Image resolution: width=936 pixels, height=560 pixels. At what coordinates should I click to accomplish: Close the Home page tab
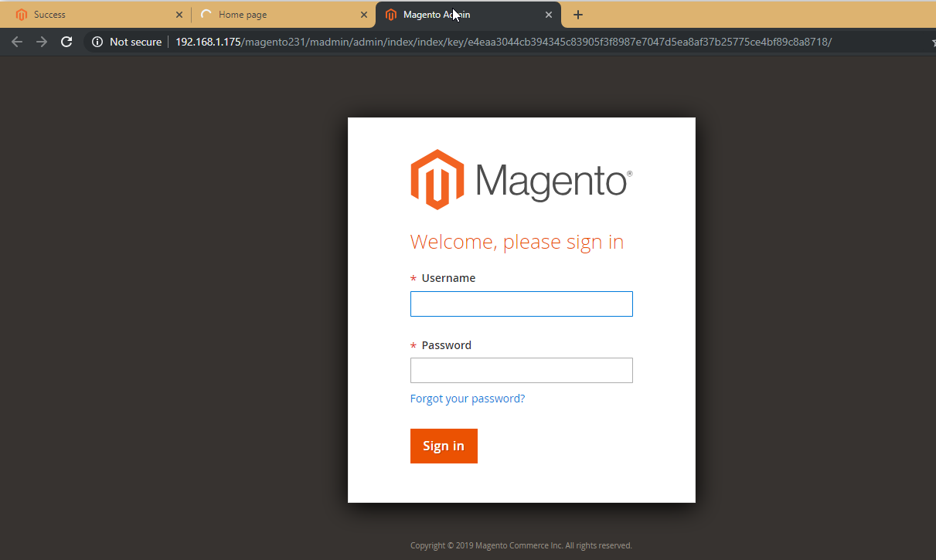pos(364,15)
